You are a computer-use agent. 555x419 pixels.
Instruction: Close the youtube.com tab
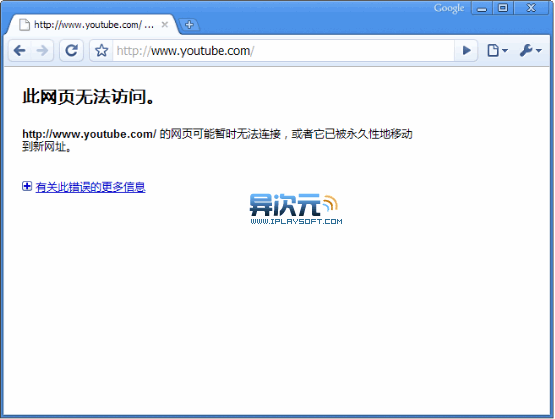pos(165,24)
